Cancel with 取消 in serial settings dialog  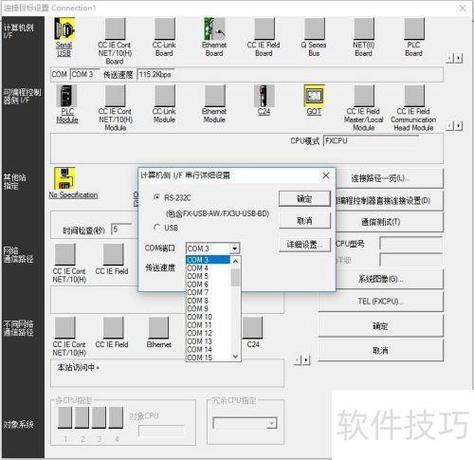(304, 221)
